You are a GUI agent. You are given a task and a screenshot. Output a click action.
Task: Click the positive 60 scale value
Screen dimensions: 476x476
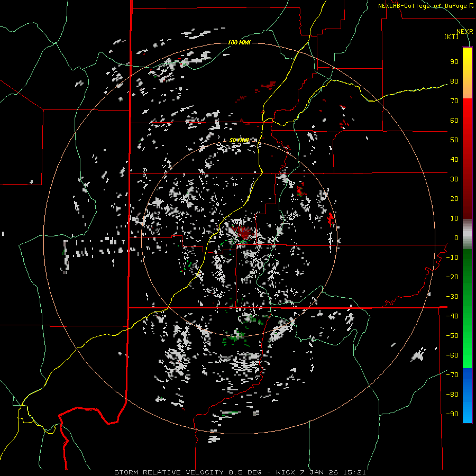pyautogui.click(x=454, y=120)
